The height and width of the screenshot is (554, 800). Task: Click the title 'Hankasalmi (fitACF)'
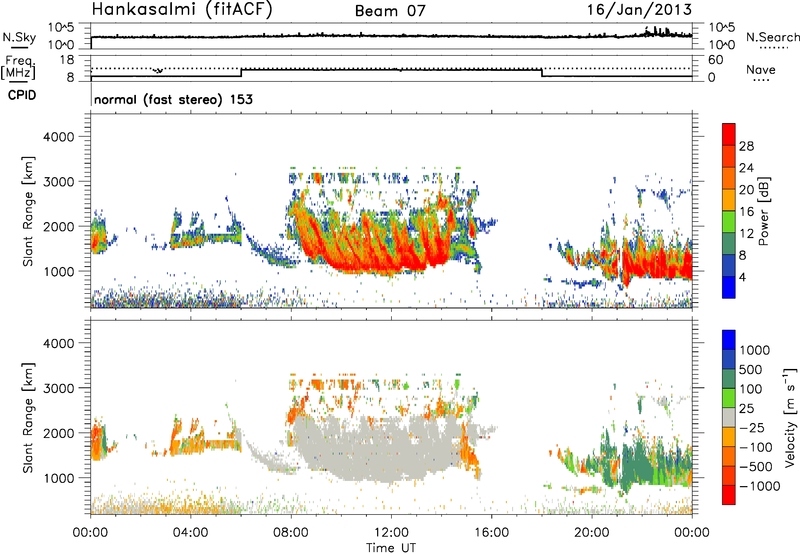click(x=182, y=10)
